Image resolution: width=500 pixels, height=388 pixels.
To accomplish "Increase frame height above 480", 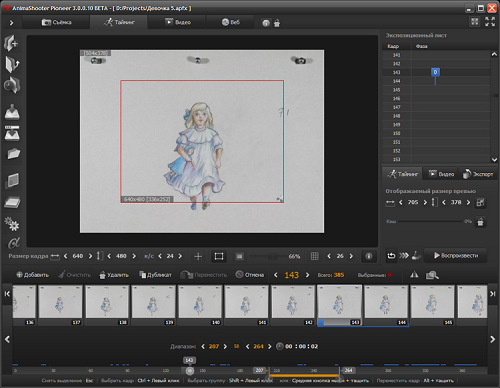I will [x=134, y=256].
